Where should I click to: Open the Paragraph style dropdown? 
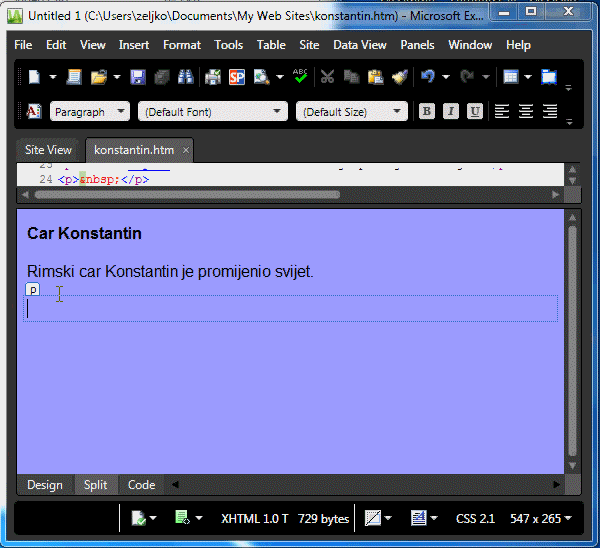tap(90, 112)
